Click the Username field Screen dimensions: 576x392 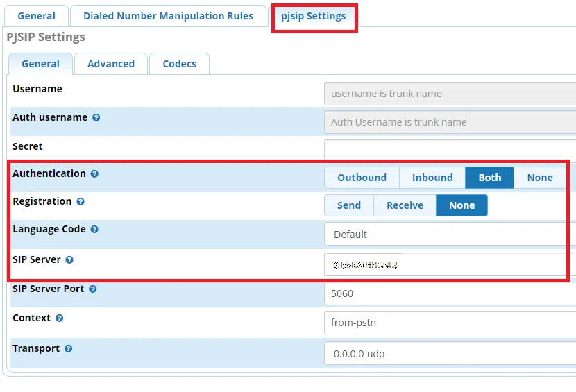tap(450, 94)
